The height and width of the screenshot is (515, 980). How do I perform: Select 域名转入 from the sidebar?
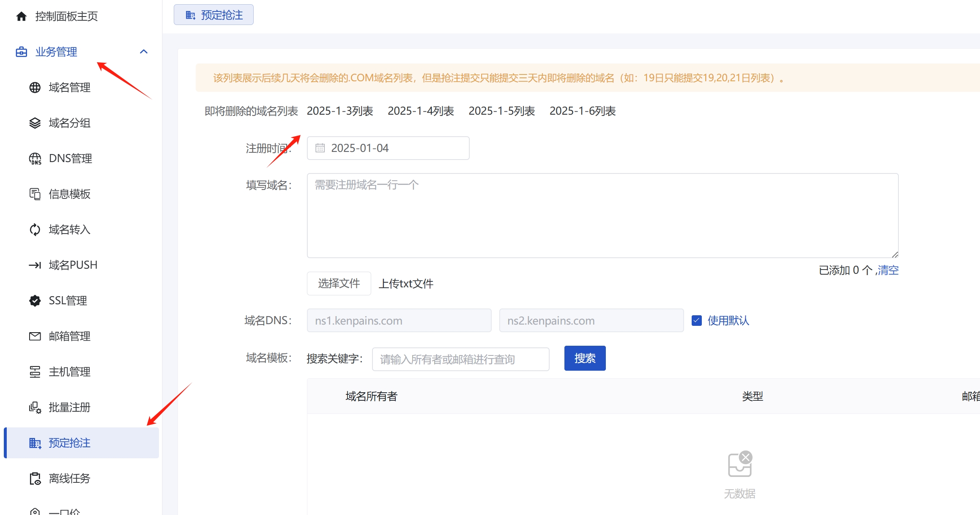[70, 230]
